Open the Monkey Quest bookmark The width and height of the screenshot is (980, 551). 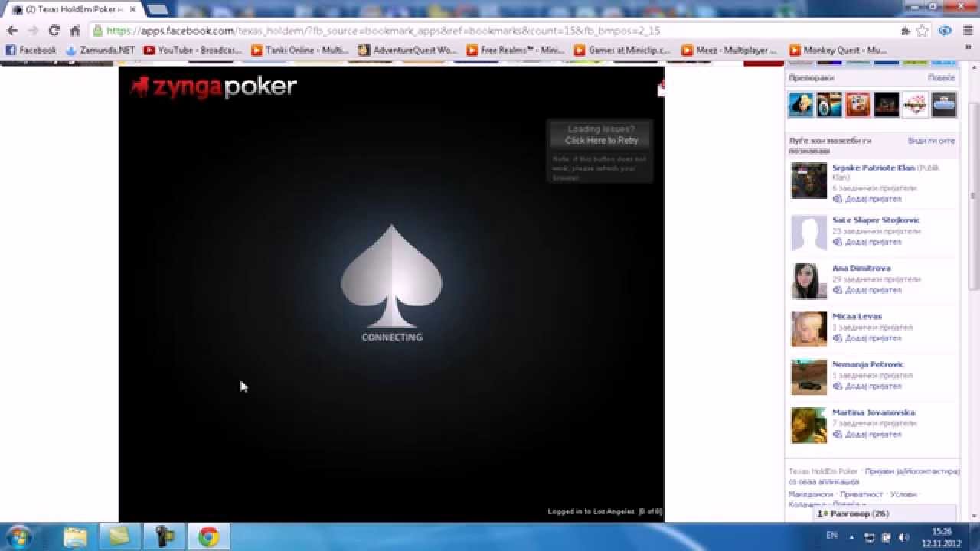pyautogui.click(x=838, y=50)
